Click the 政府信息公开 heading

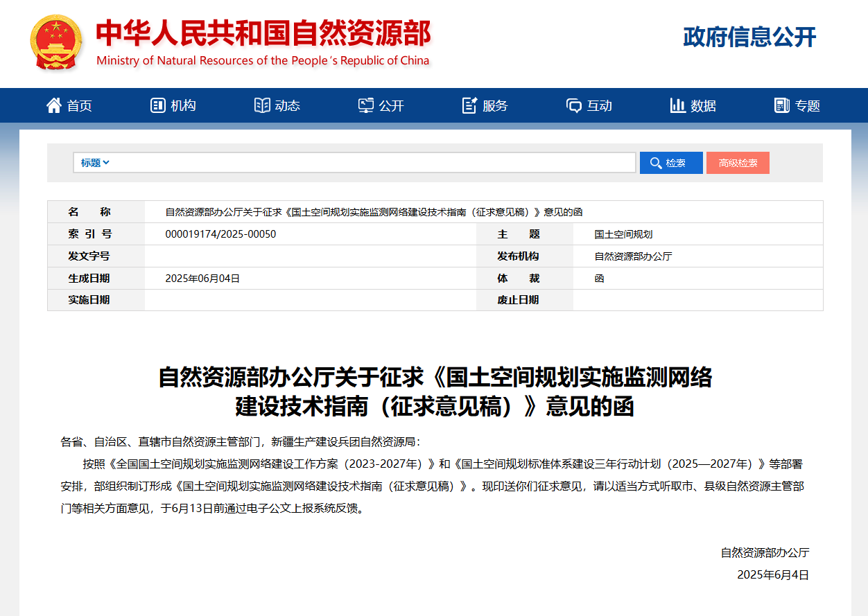(749, 37)
